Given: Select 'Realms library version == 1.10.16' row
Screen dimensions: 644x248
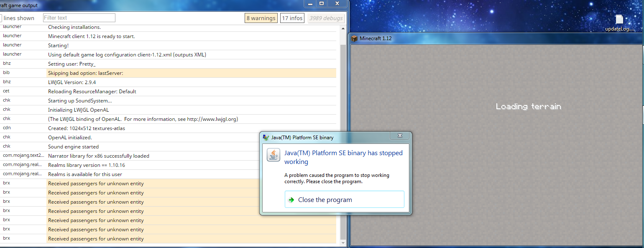Looking at the screenshot, I should tap(168, 165).
